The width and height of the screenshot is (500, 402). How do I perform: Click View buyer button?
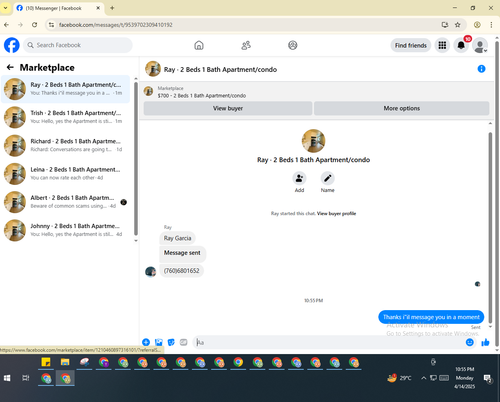(228, 108)
